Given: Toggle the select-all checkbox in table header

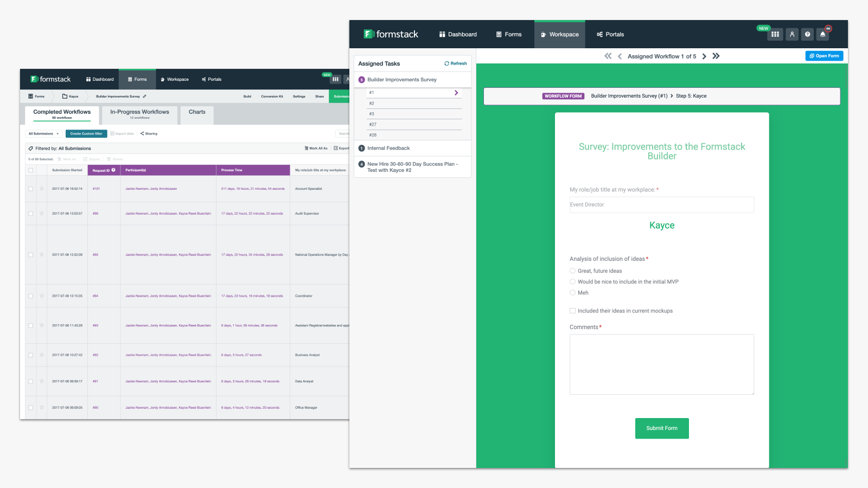Looking at the screenshot, I should pyautogui.click(x=31, y=170).
